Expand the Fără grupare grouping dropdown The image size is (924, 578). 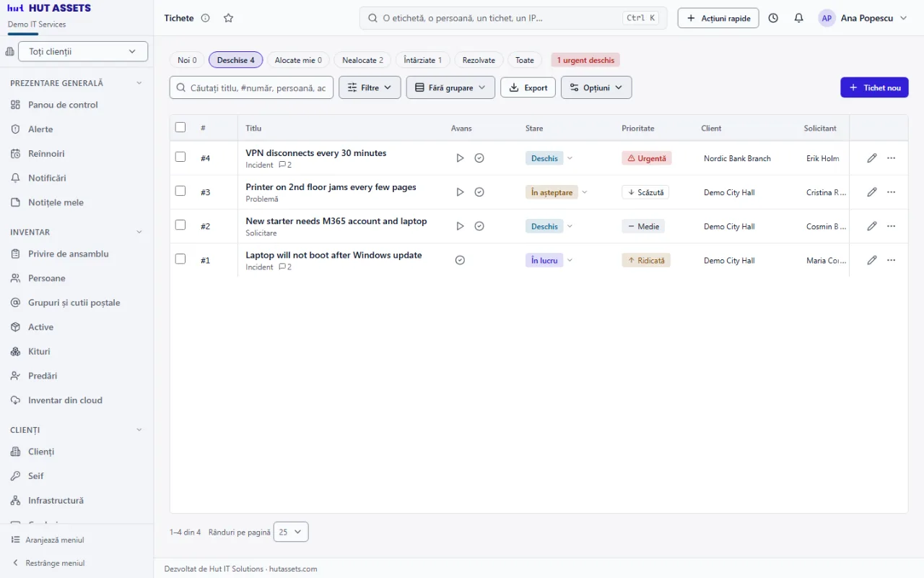[450, 87]
